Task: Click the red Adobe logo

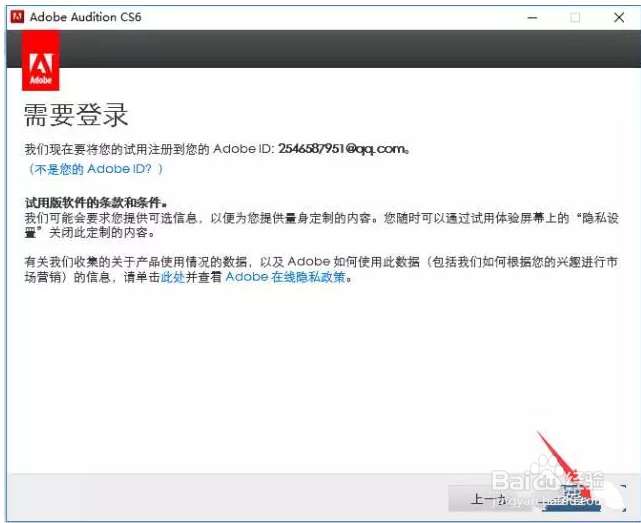Action: (41, 61)
